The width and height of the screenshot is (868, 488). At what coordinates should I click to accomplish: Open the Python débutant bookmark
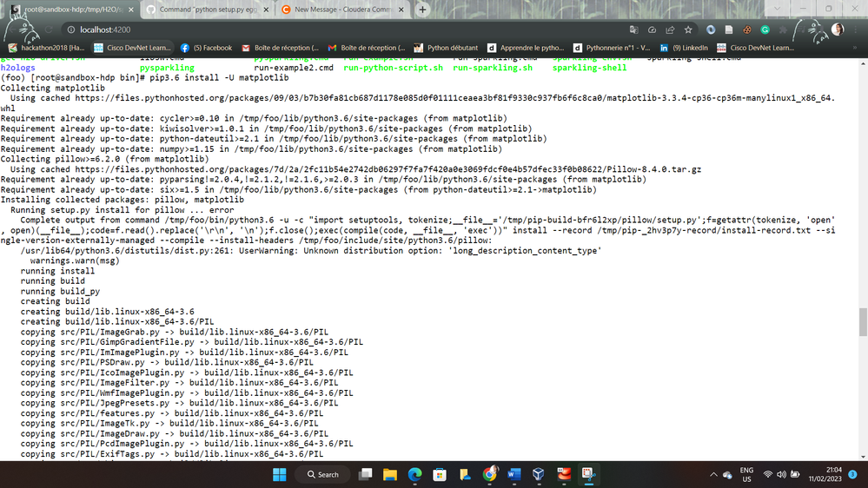click(x=446, y=48)
